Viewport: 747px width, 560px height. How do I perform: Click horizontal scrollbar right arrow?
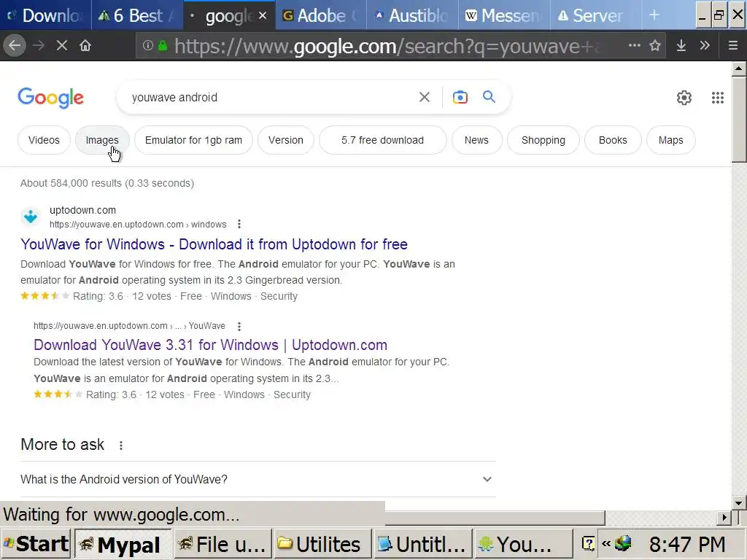click(724, 517)
